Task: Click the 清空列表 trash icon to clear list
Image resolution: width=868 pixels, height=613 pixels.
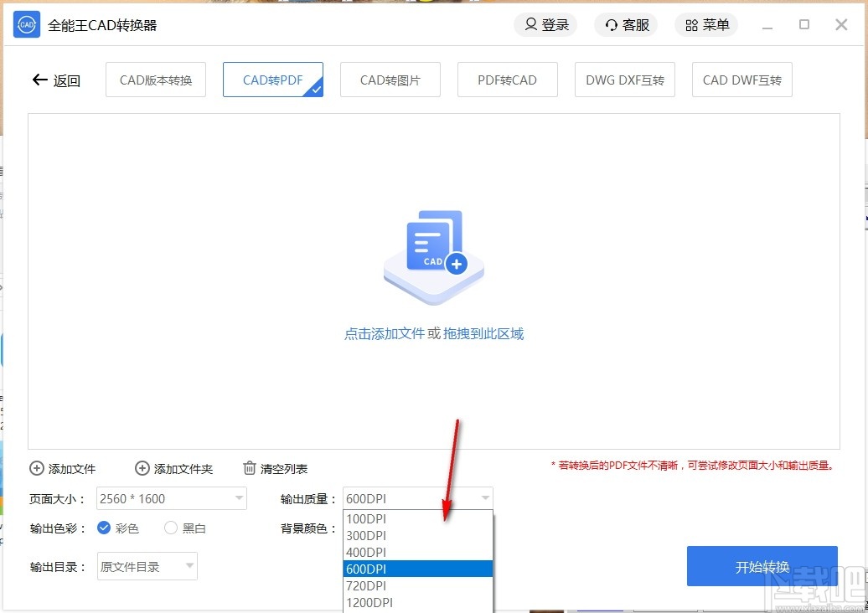Action: [x=249, y=468]
